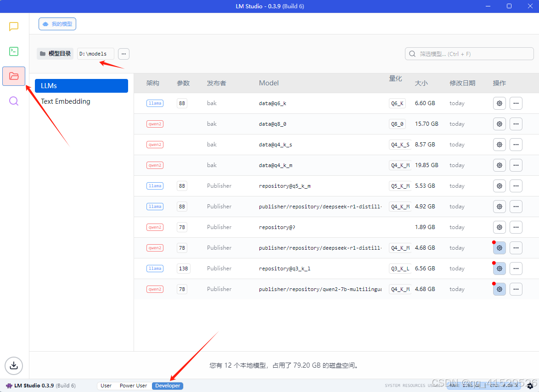Open settings gear for repository@? row
This screenshot has width=539, height=392.
[x=500, y=227]
